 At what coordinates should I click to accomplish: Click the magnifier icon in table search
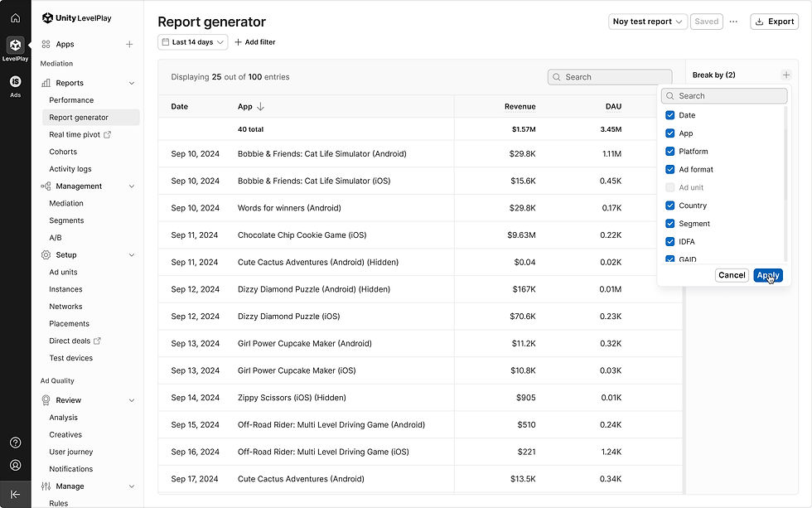click(x=557, y=77)
